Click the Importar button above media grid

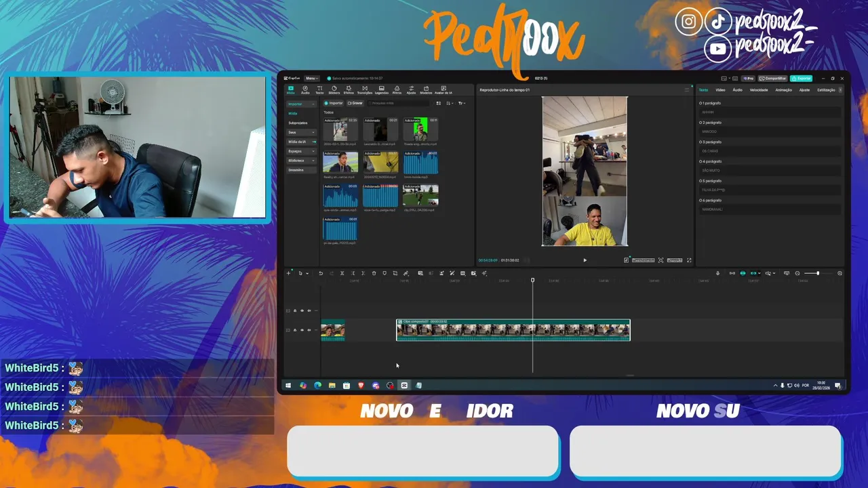coord(334,103)
